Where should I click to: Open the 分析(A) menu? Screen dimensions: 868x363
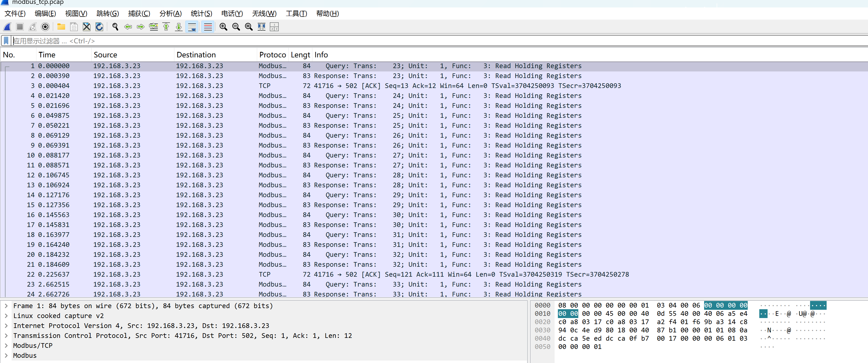(171, 14)
